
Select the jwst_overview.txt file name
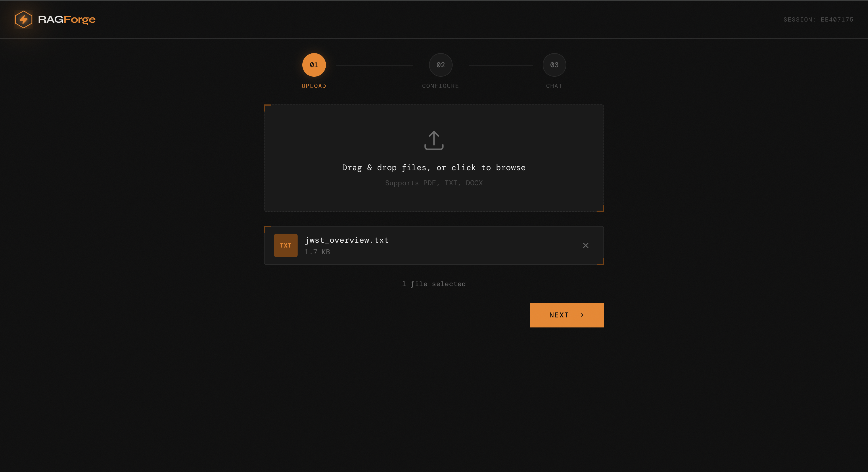pyautogui.click(x=346, y=240)
